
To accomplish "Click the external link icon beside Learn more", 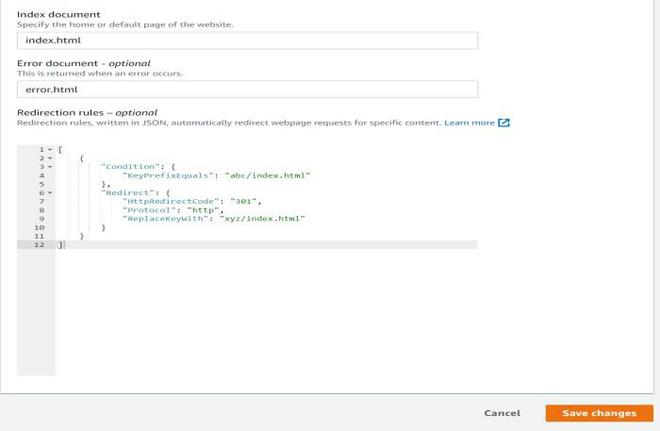I will tap(504, 123).
